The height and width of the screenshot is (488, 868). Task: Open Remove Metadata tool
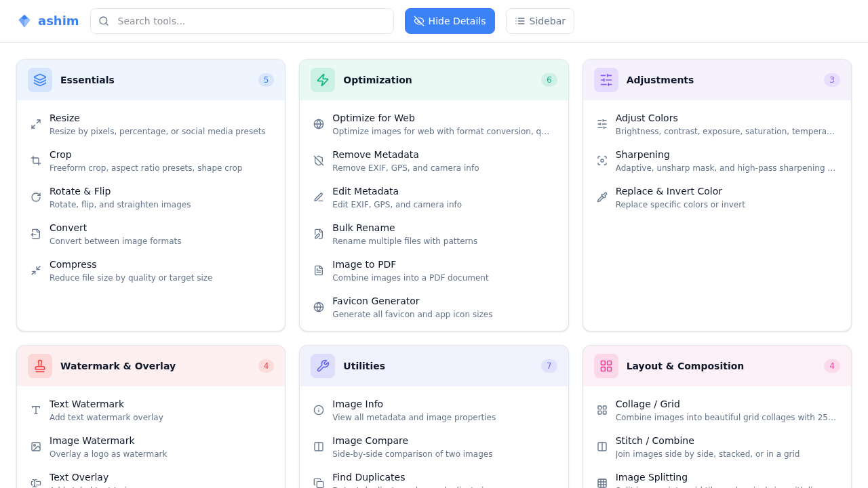434,161
